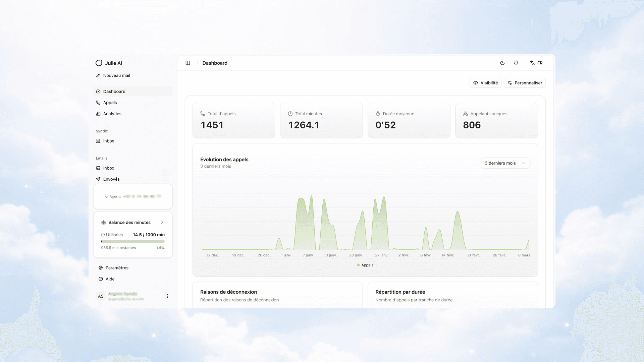This screenshot has width=644, height=362.
Task: Expand Balance des minutes chevron
Action: pyautogui.click(x=162, y=223)
